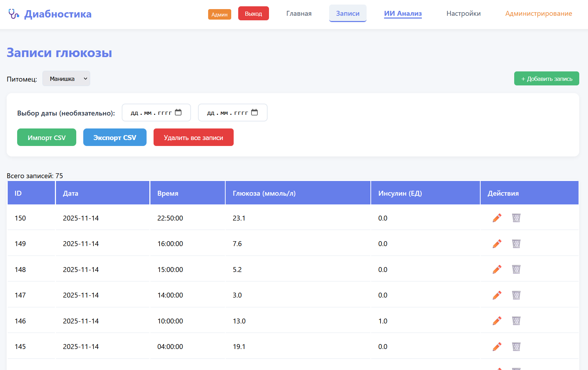Click the edit pencil for record 150
588x370 pixels.
[497, 218]
